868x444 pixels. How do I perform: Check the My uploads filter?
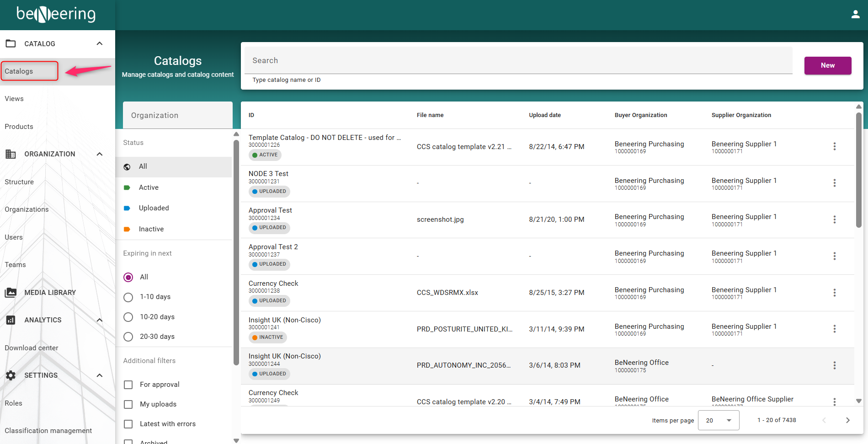coord(128,405)
